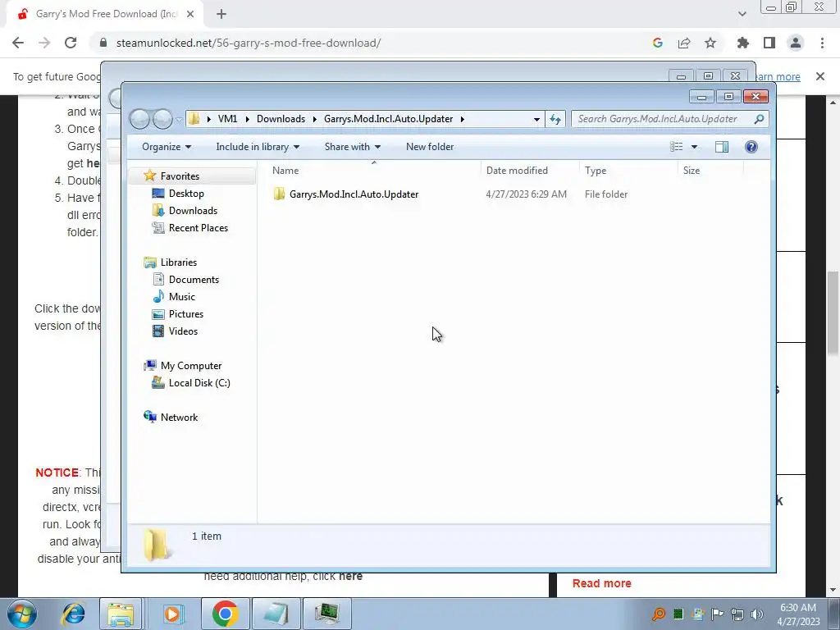
Task: Select Recent Places in the sidebar
Action: pos(199,228)
